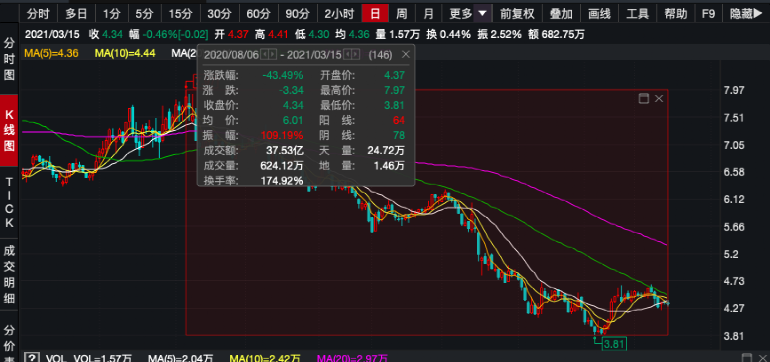Expand the 更多 periods dropdown arrow
Viewport: 770px width, 362px height.
tap(483, 13)
